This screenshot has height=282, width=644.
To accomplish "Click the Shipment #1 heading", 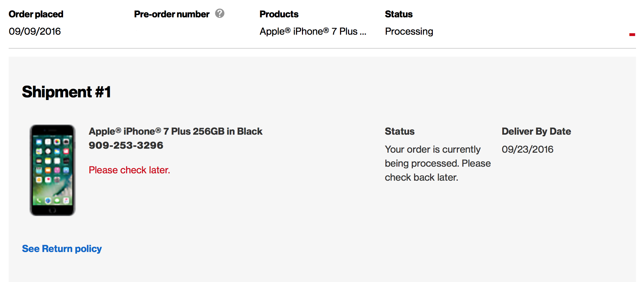I will pos(66,92).
